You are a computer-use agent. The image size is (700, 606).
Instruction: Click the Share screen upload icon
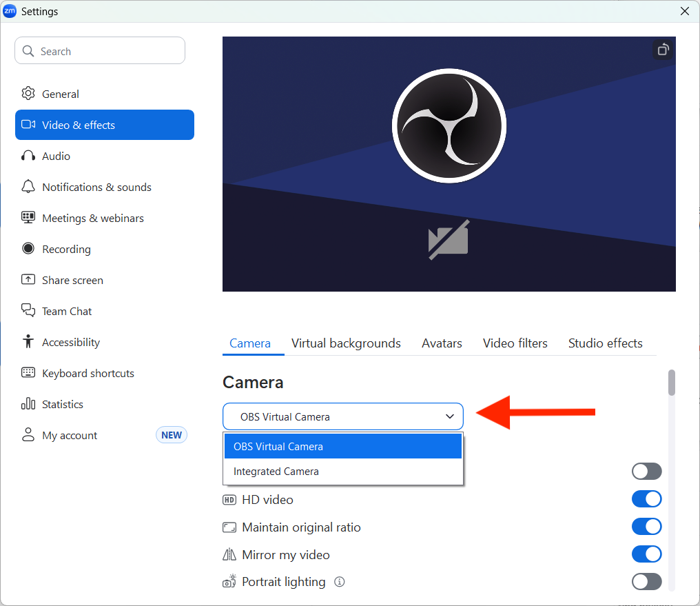point(28,279)
